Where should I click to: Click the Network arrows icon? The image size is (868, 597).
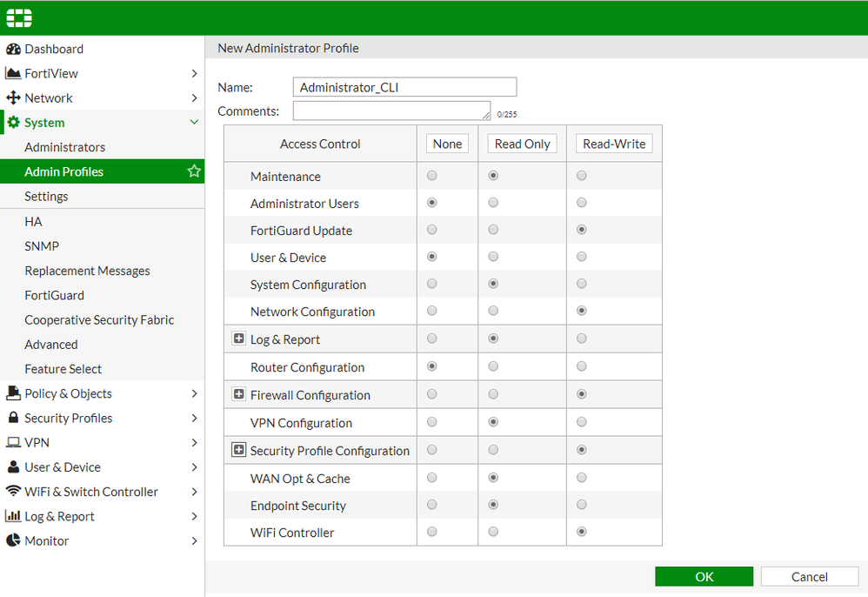coord(13,97)
